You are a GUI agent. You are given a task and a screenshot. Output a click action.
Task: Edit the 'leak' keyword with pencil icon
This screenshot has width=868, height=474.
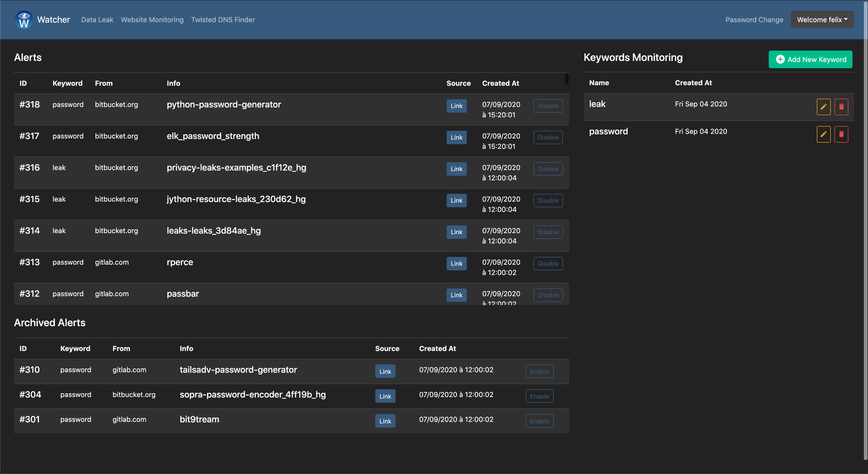(x=823, y=107)
